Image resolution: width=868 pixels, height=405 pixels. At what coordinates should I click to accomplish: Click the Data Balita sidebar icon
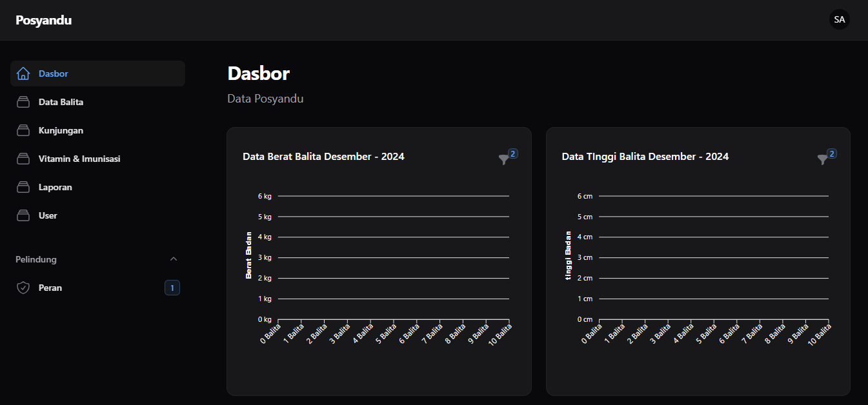(23, 102)
